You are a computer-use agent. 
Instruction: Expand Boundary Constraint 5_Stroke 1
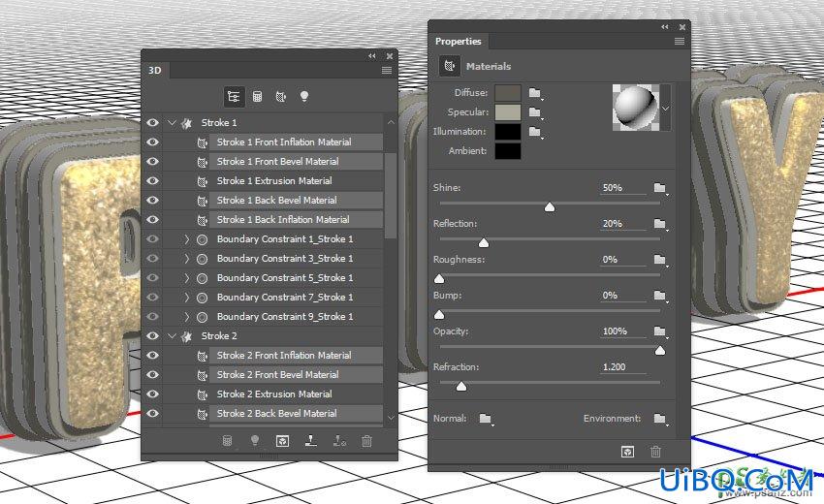[x=186, y=278]
